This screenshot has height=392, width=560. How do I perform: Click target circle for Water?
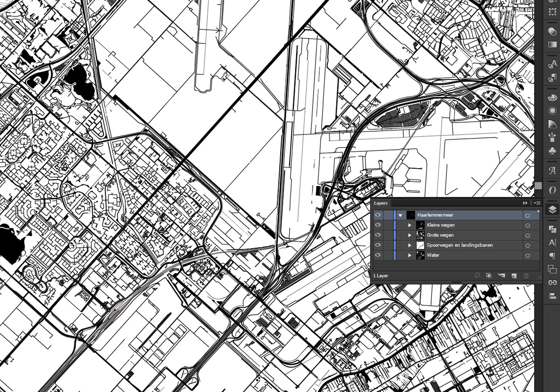(528, 255)
